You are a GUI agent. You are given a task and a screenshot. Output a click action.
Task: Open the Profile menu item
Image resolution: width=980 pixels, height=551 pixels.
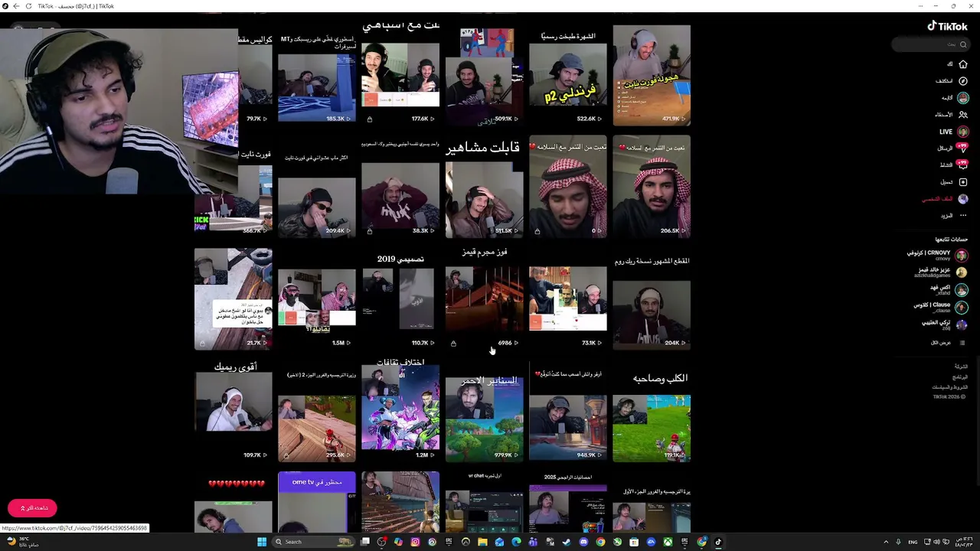(x=946, y=199)
